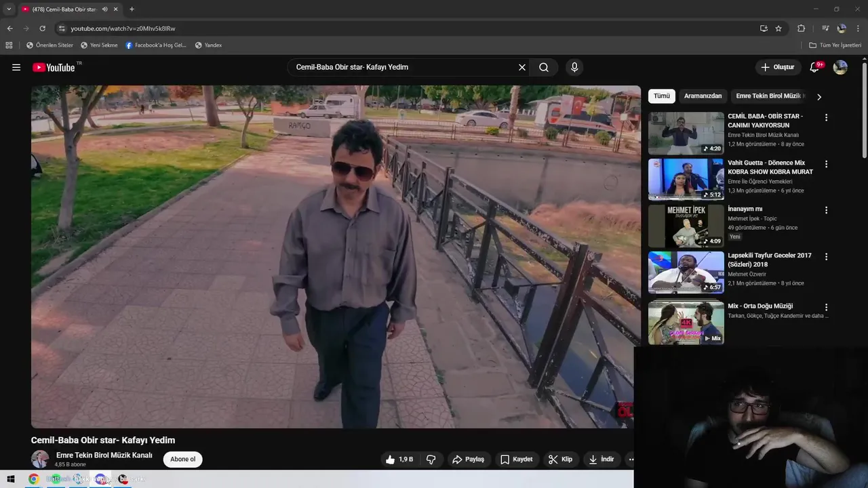This screenshot has height=488, width=868.
Task: Click video title 'Cemil-Baba Obir star- Kafayı Yedim'
Action: (x=103, y=441)
